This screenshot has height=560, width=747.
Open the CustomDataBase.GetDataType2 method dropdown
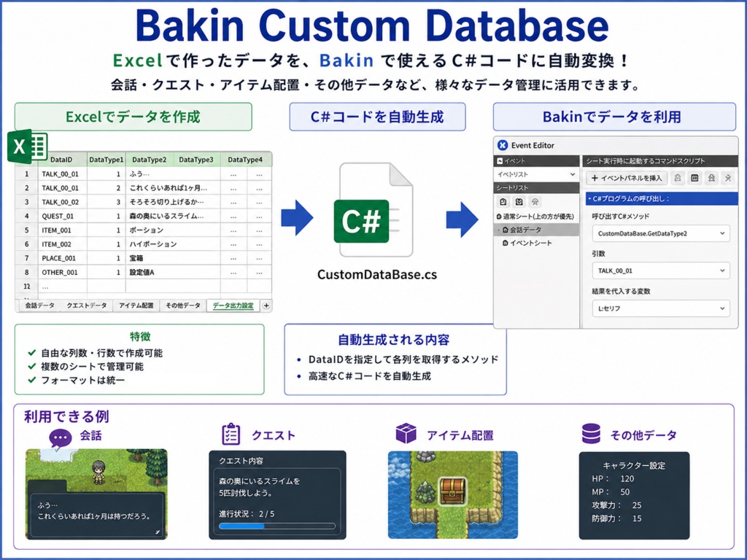click(x=661, y=233)
